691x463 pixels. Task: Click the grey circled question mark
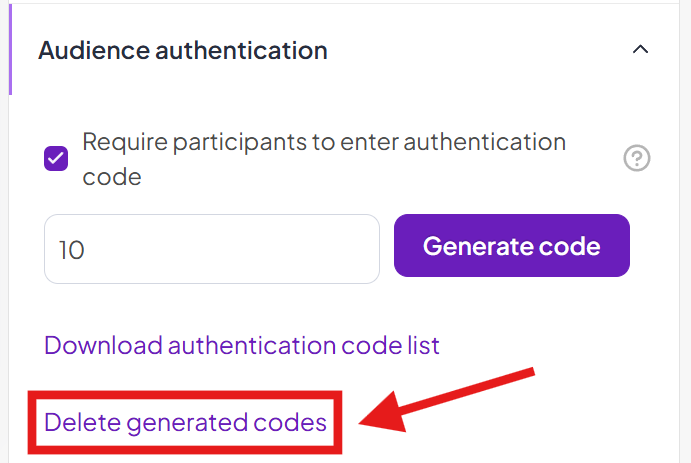click(637, 158)
